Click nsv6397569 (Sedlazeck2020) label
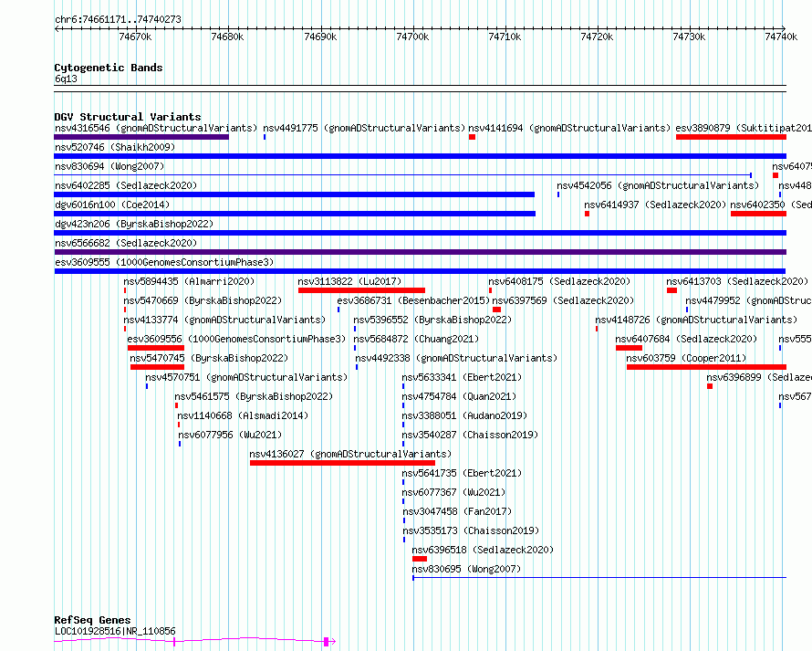812x651 pixels. 563,300
